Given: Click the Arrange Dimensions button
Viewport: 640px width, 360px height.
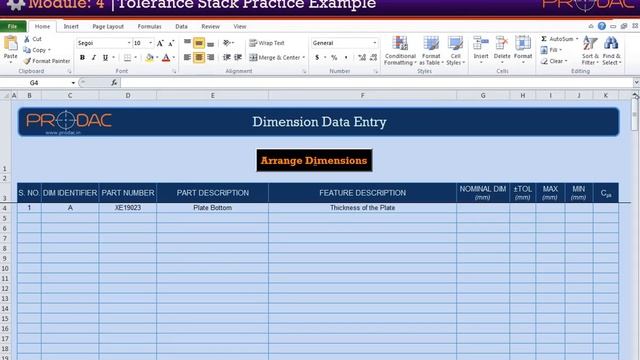Looking at the screenshot, I should pos(314,160).
